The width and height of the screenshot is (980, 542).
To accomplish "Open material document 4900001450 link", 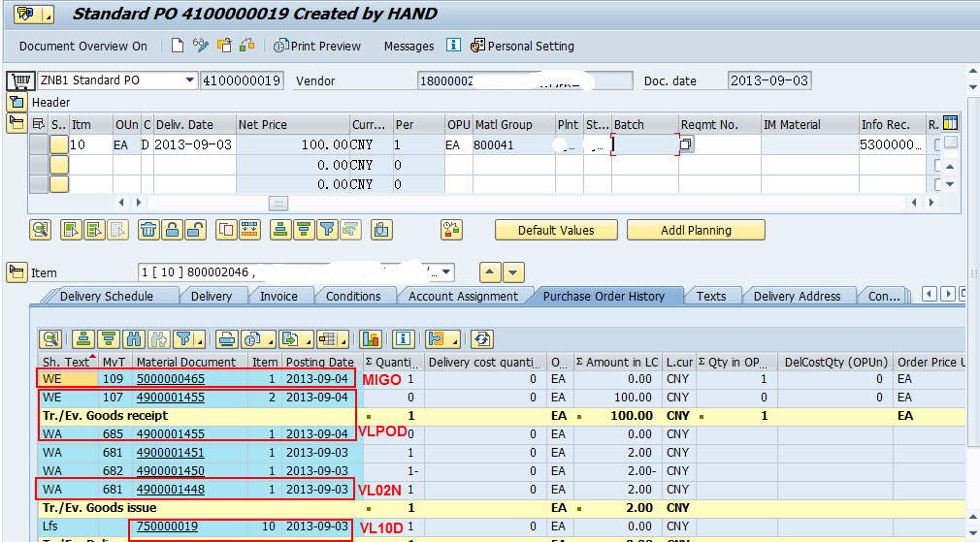I will (x=171, y=470).
